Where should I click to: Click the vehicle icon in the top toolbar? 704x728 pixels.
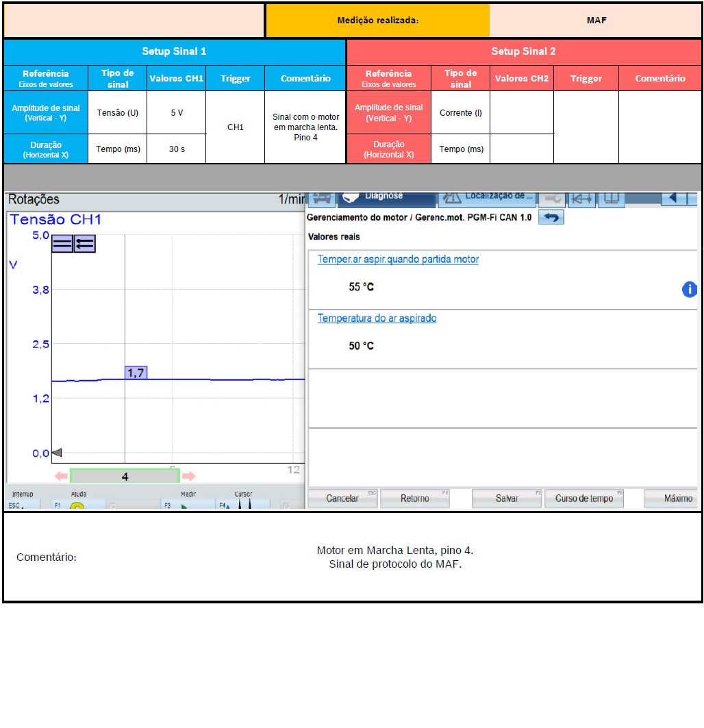click(x=322, y=198)
